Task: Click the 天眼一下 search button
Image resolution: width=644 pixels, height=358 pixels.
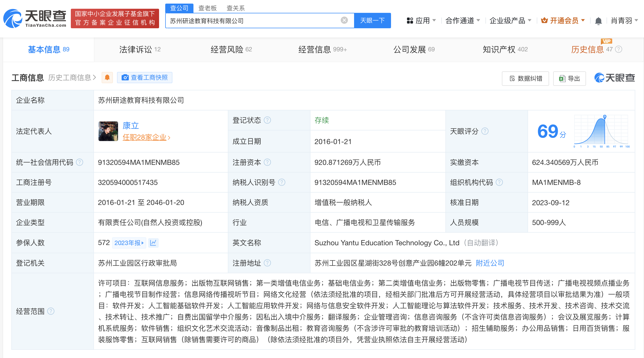Action: tap(372, 21)
